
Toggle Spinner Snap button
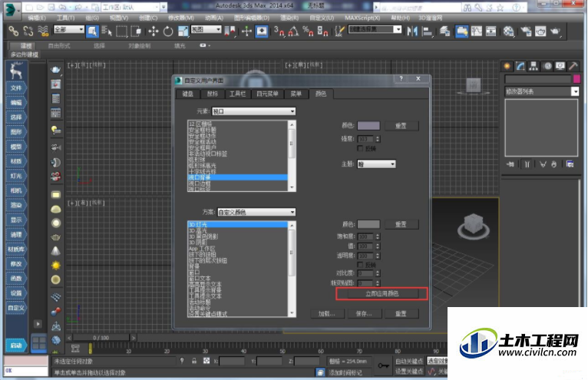[x=322, y=31]
